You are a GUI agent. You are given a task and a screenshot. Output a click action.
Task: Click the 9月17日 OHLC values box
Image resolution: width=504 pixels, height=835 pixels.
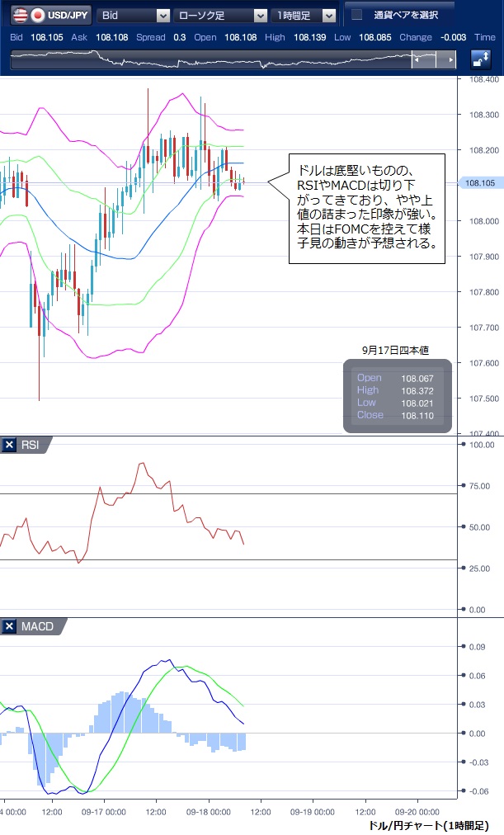pos(398,396)
